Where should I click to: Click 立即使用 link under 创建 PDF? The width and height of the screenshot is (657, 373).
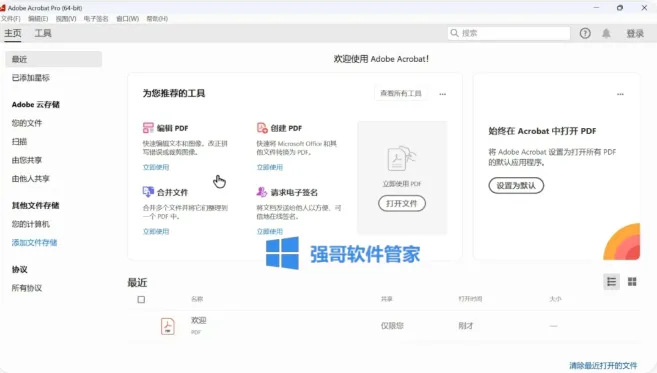(x=269, y=167)
